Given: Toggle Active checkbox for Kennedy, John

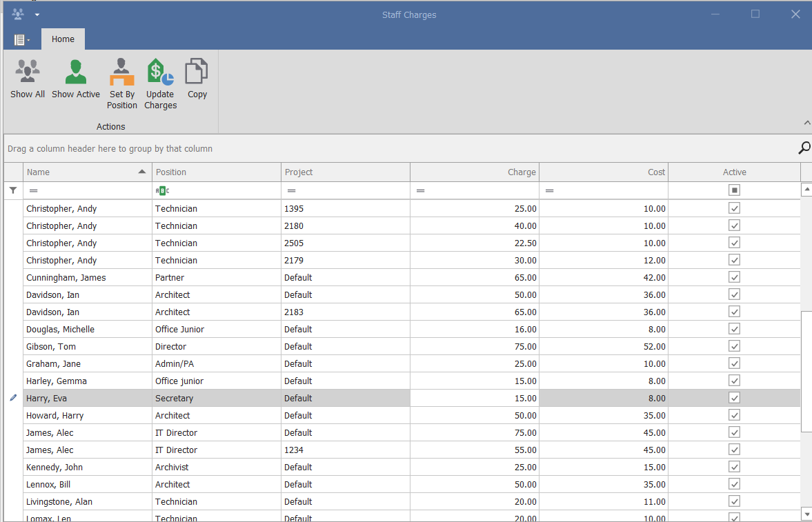Looking at the screenshot, I should click(734, 467).
